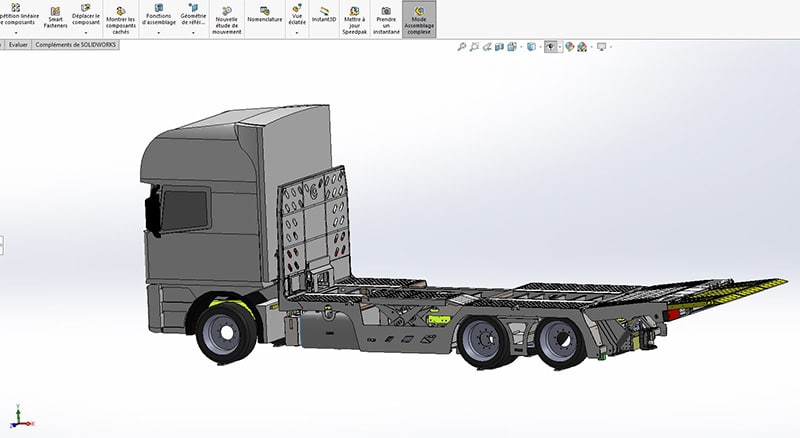This screenshot has width=800, height=438.
Task: Switch to the Compléments de SOLIDWORKS tab
Action: (x=76, y=45)
